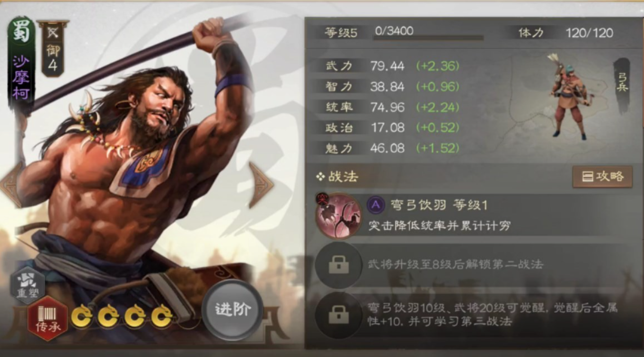Tap the 重塑 reshape icon

pos(28,285)
